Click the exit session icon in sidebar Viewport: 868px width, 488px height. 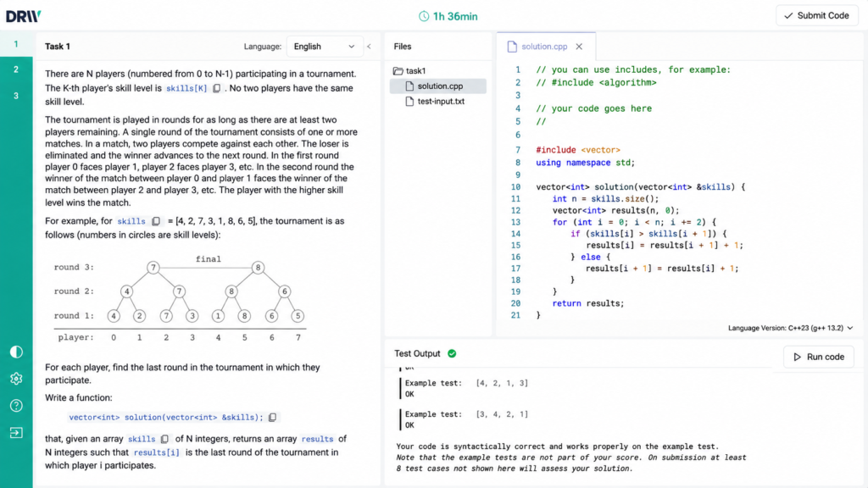(16, 433)
